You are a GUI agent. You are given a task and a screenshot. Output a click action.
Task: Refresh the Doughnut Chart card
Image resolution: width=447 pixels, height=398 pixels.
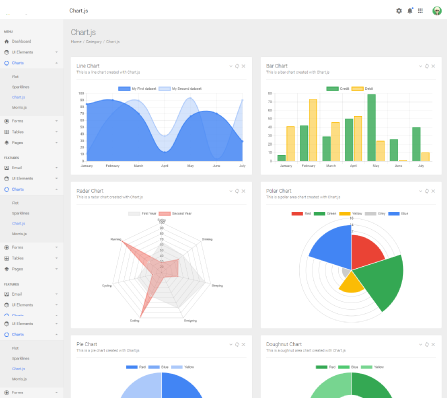click(x=427, y=344)
